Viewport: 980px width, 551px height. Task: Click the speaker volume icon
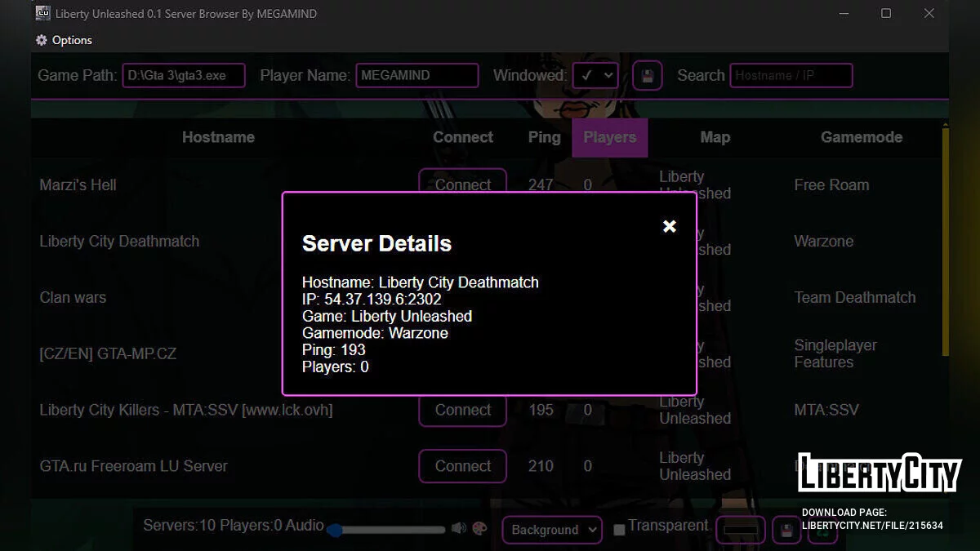coord(459,528)
